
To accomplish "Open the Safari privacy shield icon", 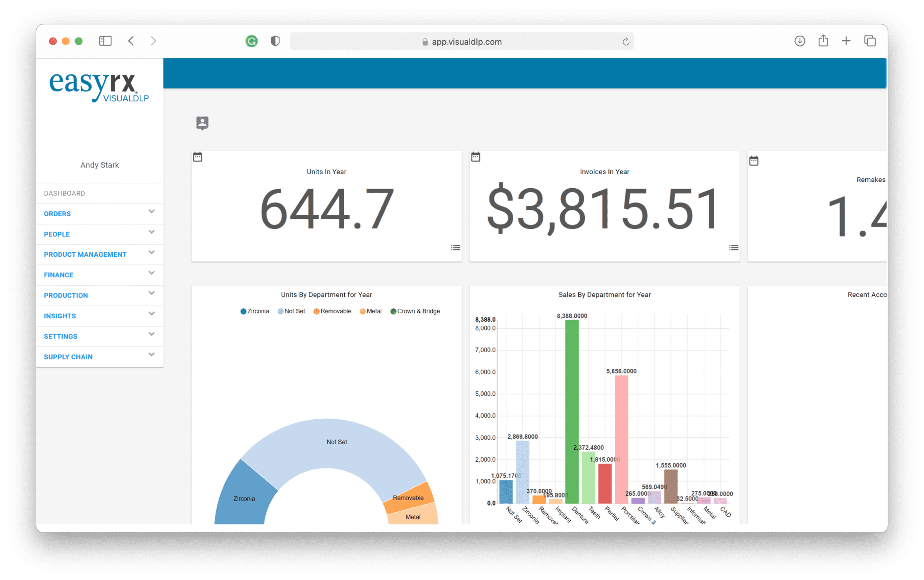I will (x=275, y=42).
